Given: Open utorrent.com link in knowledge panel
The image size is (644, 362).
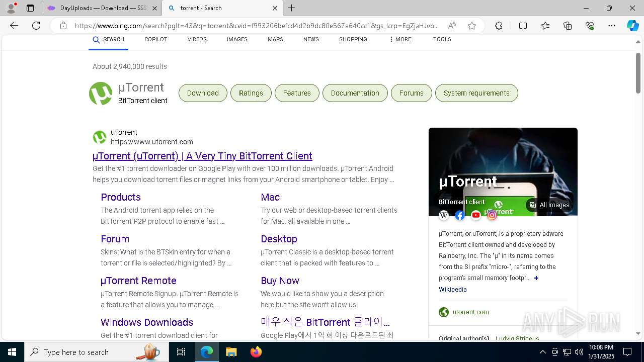Looking at the screenshot, I should [471, 312].
